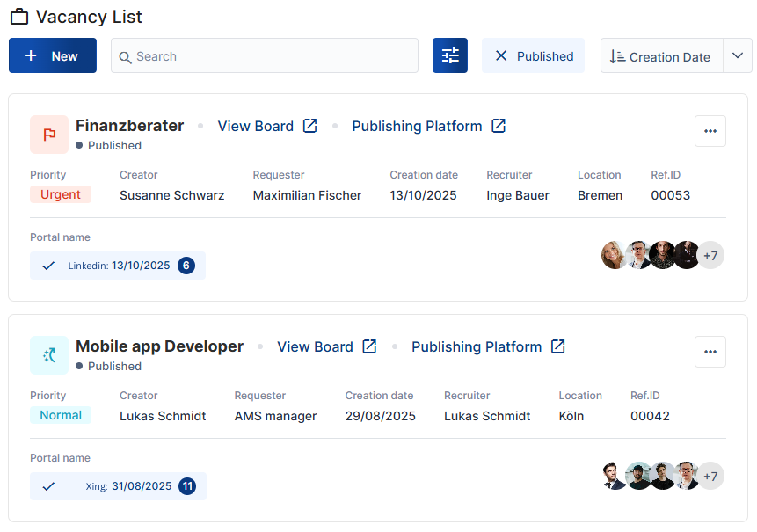The height and width of the screenshot is (532, 757).
Task: Click the New vacancy button
Action: tap(53, 55)
